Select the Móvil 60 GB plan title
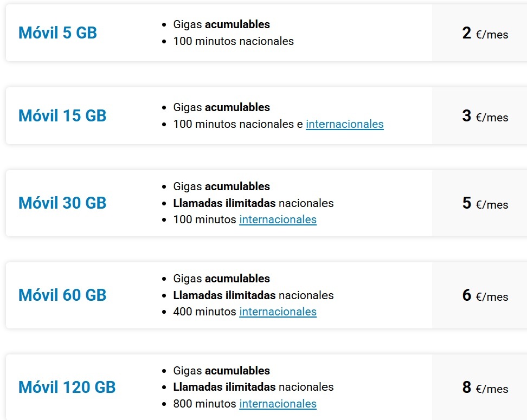 coord(62,295)
